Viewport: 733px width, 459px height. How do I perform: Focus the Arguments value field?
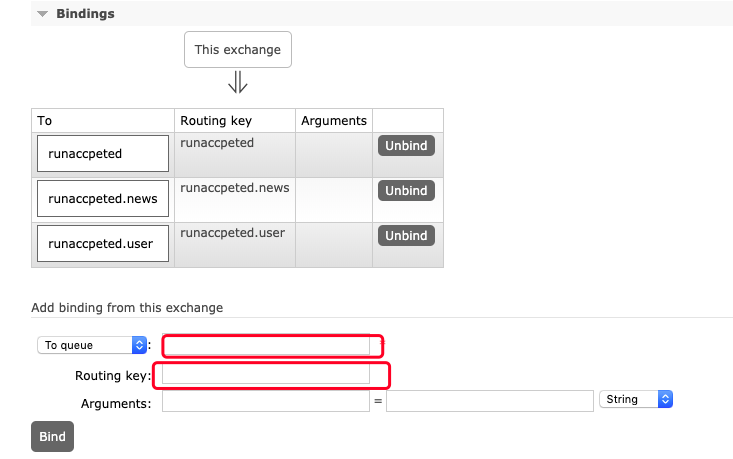490,401
